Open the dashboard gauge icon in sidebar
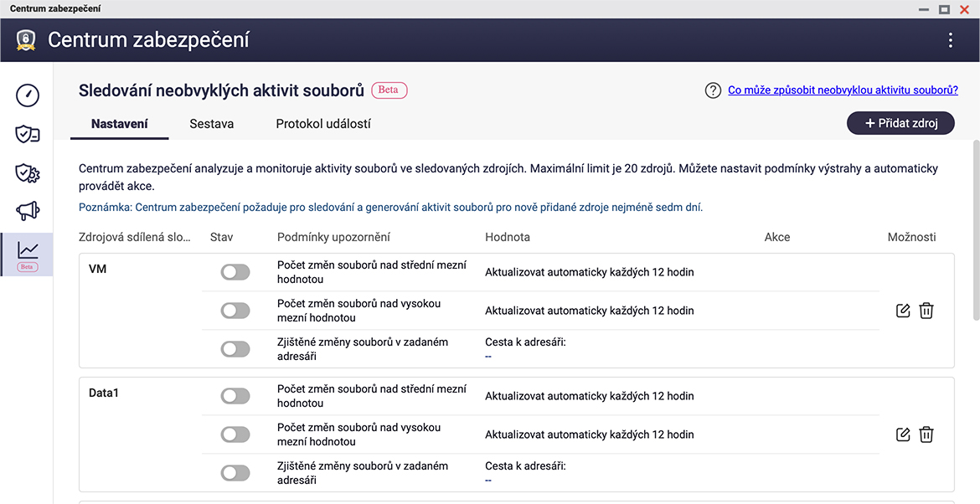This screenshot has height=504, width=980. pyautogui.click(x=28, y=95)
